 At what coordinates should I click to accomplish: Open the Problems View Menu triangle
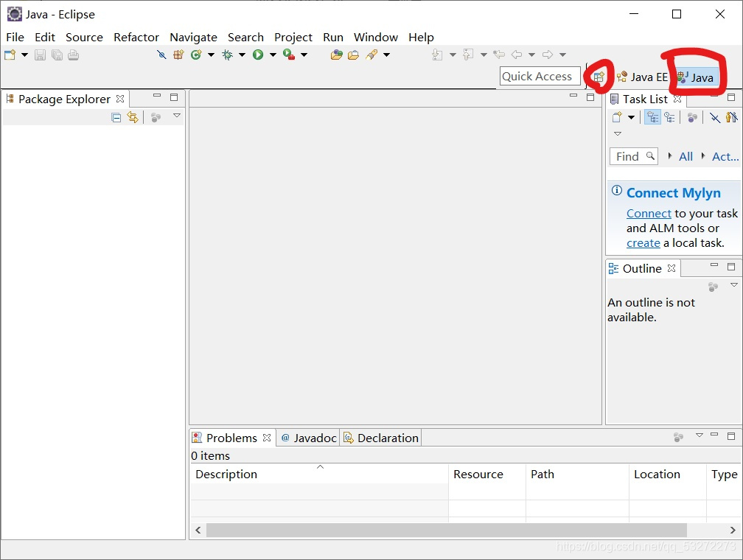point(700,435)
